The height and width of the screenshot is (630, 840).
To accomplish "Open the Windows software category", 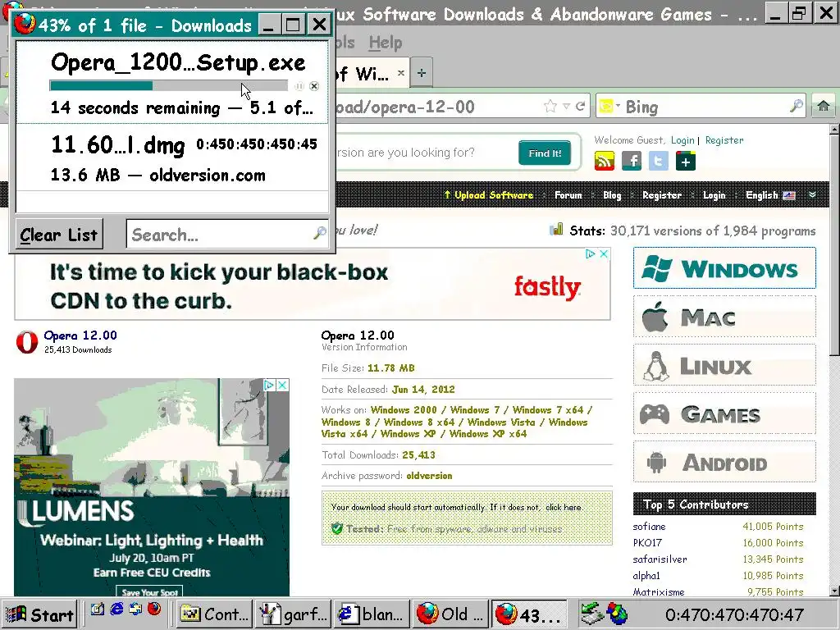I will pos(724,268).
